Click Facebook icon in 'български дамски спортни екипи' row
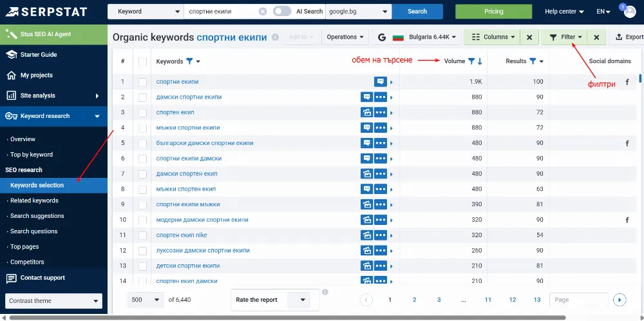Image resolution: width=644 pixels, height=321 pixels. tap(627, 144)
